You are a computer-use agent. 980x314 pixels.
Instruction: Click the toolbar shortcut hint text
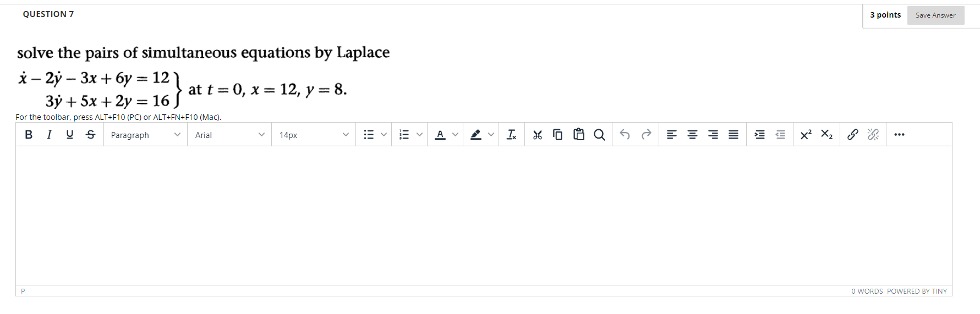[x=118, y=117]
